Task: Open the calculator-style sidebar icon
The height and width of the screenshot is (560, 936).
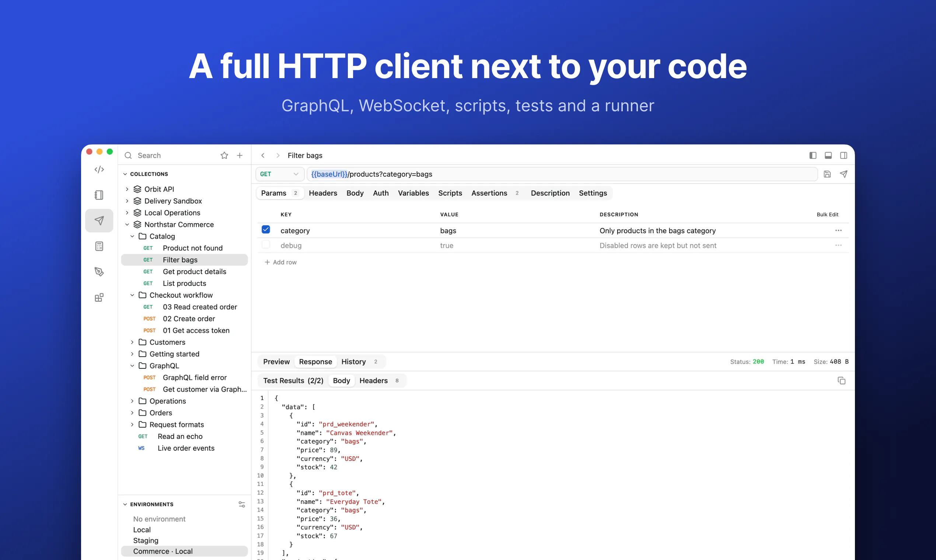Action: (99, 246)
